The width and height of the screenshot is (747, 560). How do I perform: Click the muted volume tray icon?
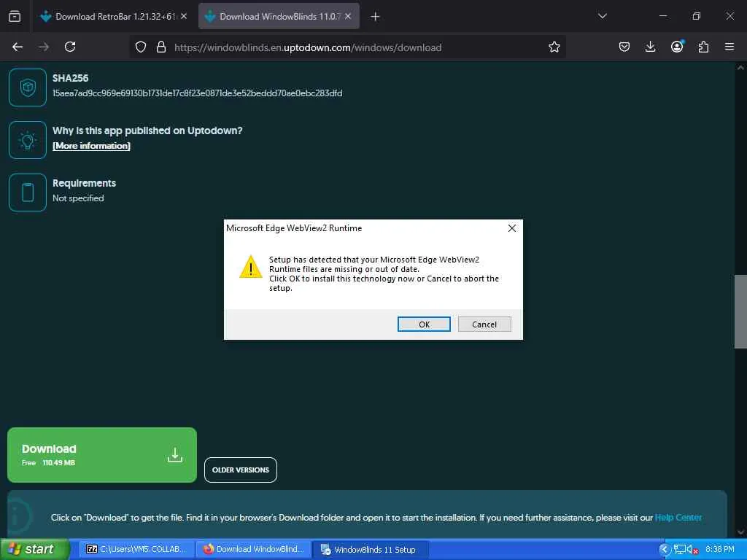coord(692,550)
